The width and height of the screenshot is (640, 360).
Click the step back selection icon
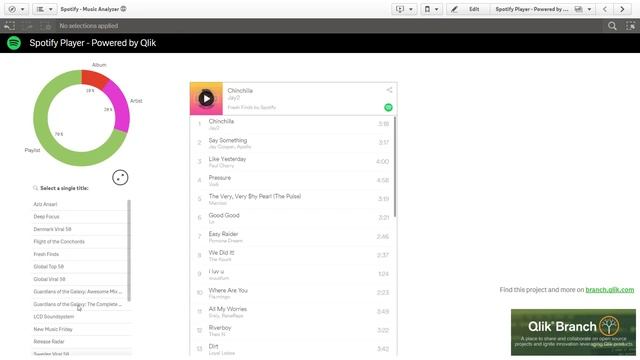click(x=9, y=26)
